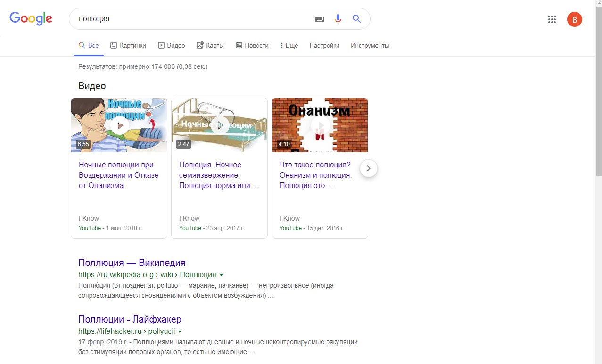Screen dimensions: 602x364
Task: Submit search with blue magnifier icon
Action: (x=356, y=19)
